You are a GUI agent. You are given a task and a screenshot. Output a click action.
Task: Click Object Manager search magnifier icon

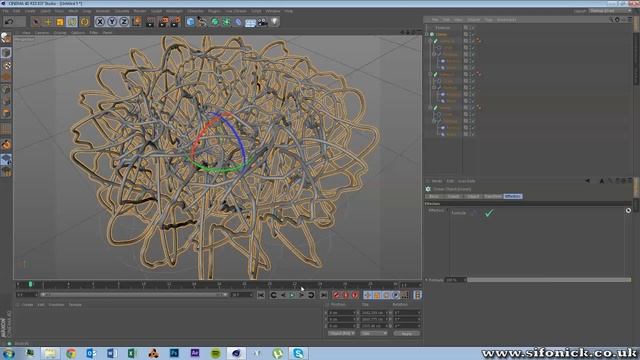(x=611, y=20)
